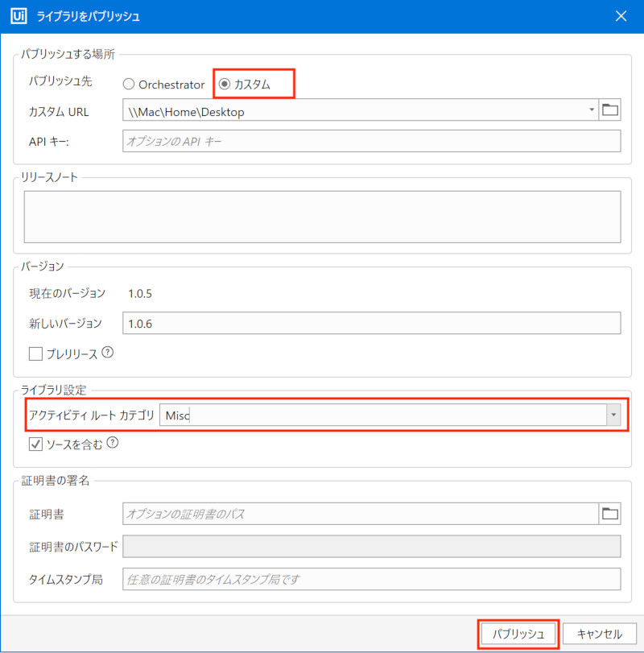Image resolution: width=644 pixels, height=653 pixels.
Task: Click the タイムスタンプ局 input field
Action: 371,579
